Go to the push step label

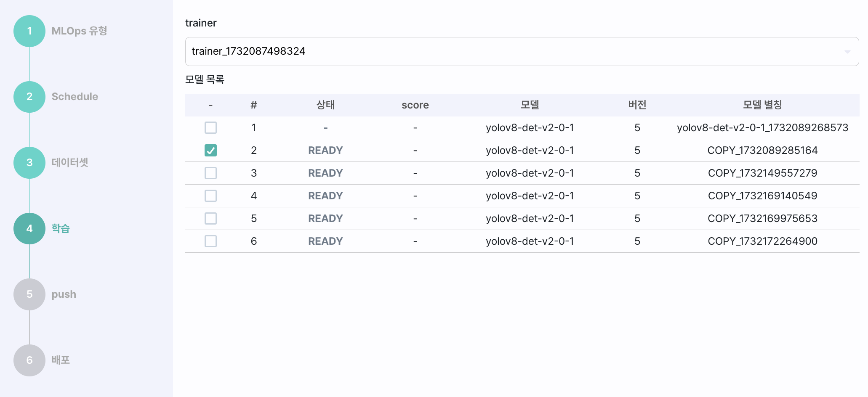64,294
